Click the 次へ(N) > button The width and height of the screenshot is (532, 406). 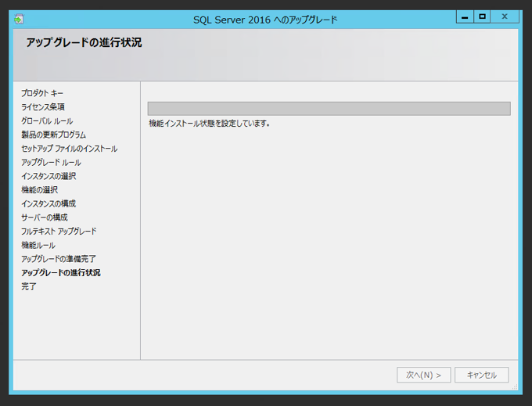[424, 375]
